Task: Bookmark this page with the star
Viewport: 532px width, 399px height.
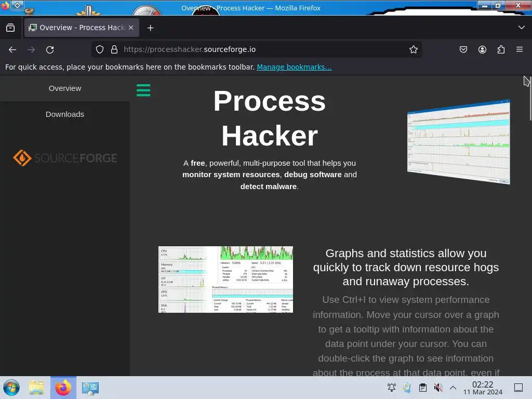Action: pos(413,49)
